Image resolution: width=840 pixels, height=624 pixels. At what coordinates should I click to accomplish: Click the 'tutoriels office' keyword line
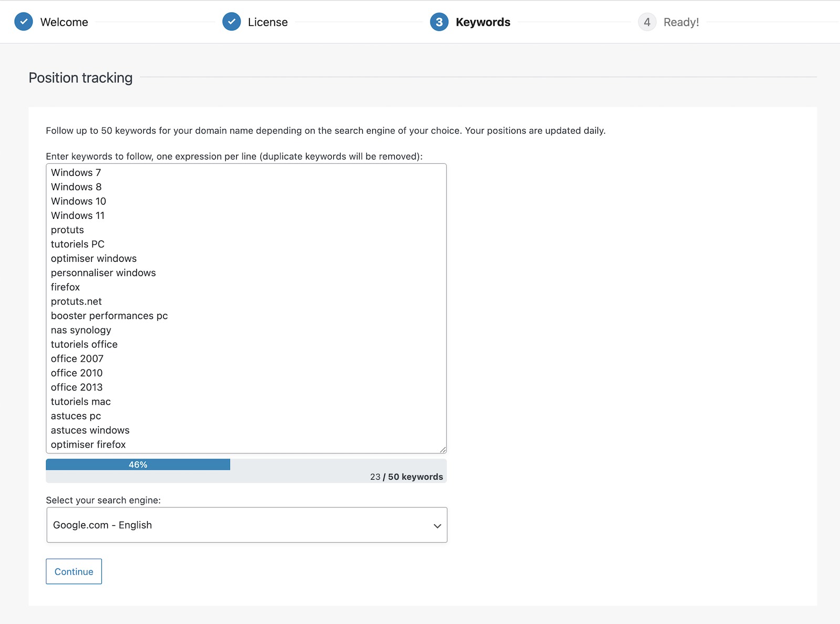(x=84, y=344)
